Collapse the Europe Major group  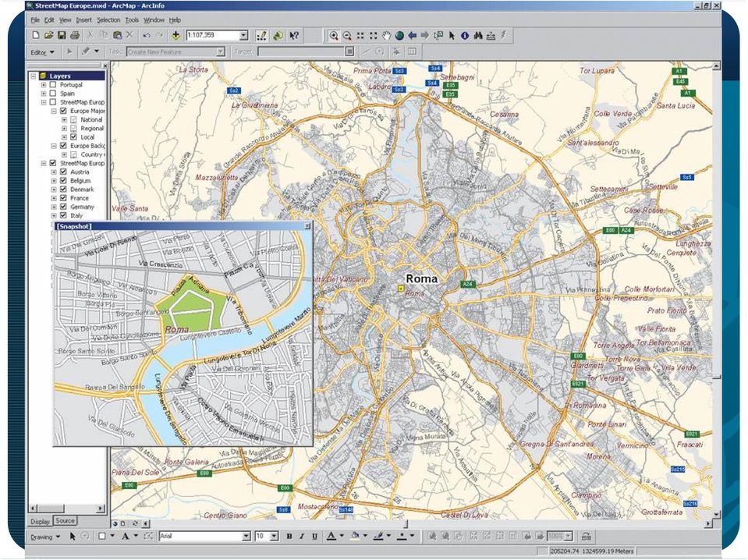point(54,111)
